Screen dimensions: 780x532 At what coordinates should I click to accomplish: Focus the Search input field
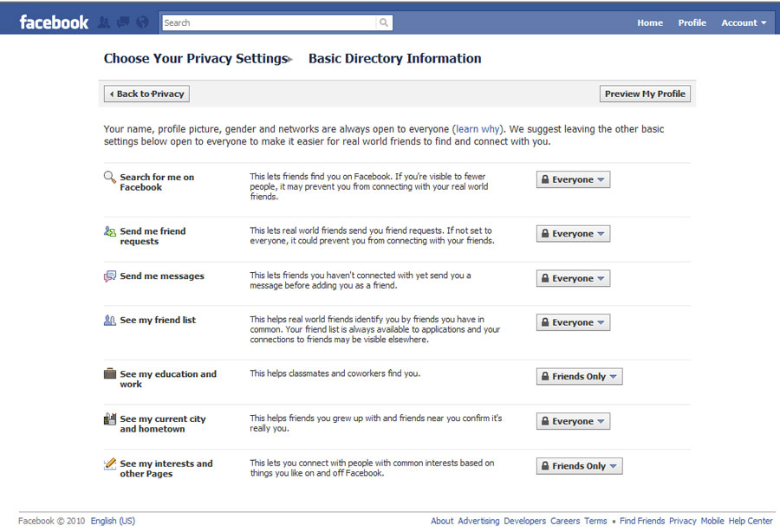(x=270, y=23)
